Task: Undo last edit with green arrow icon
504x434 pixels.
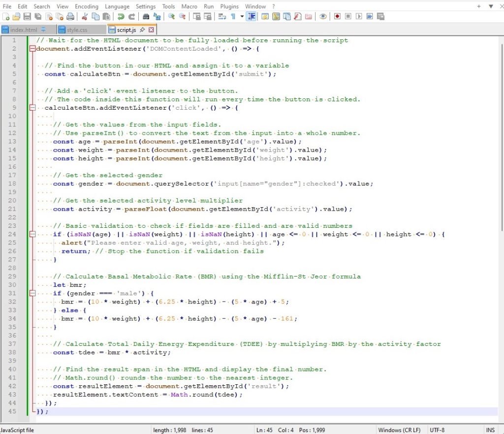Action: [x=121, y=16]
